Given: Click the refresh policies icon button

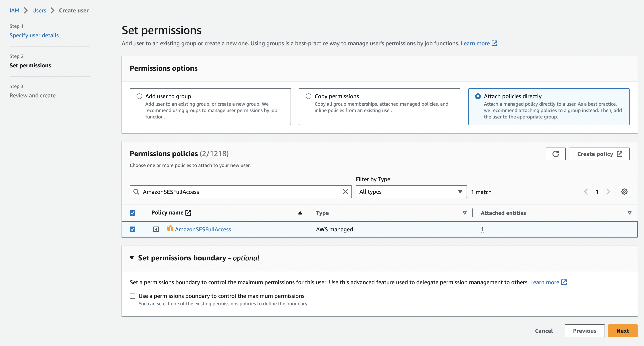Looking at the screenshot, I should click(x=555, y=154).
